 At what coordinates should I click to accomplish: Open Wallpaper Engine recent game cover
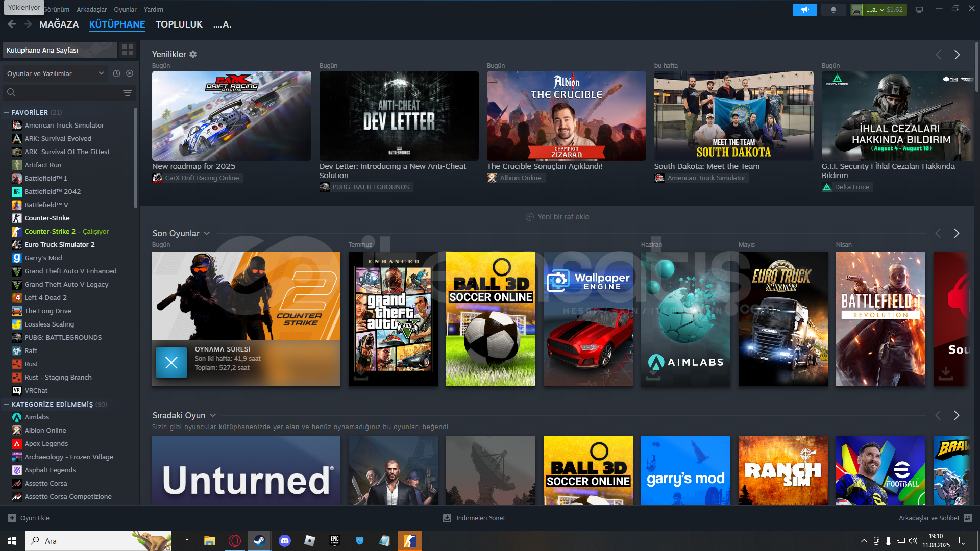(588, 319)
